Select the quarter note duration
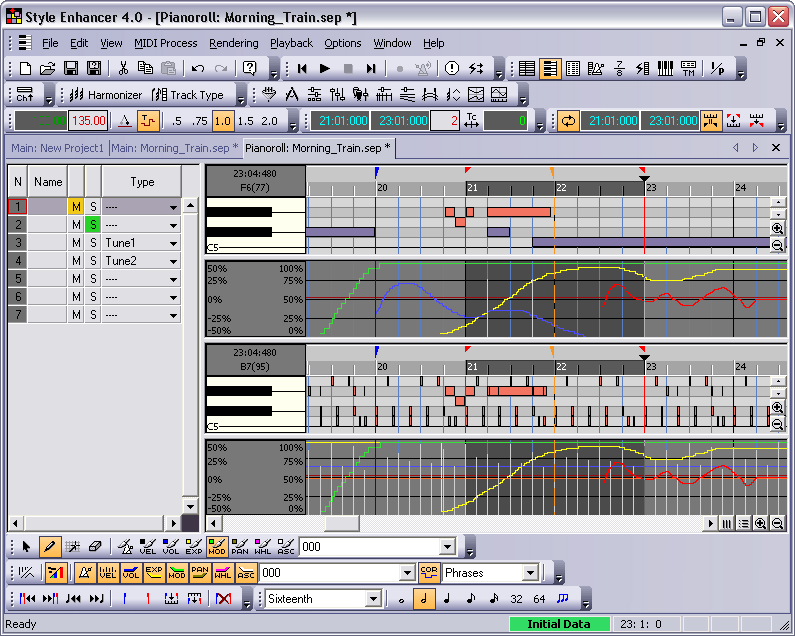Screen dimensions: 795x636 (446, 599)
